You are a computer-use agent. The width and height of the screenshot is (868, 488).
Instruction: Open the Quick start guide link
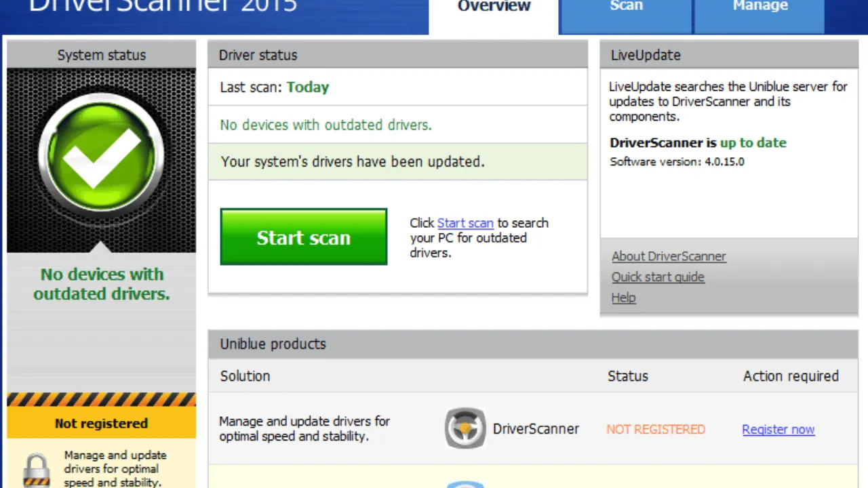coord(658,277)
